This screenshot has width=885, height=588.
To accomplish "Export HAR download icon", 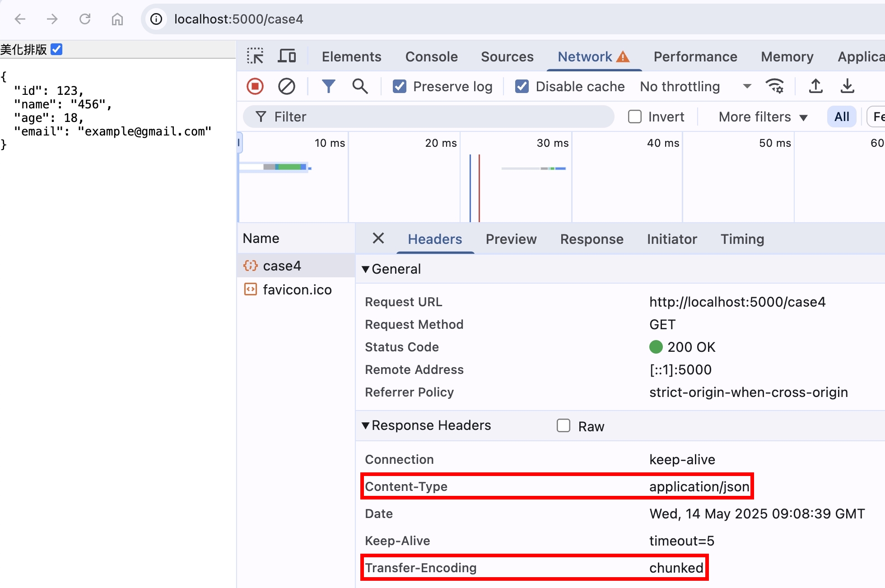I will click(848, 86).
